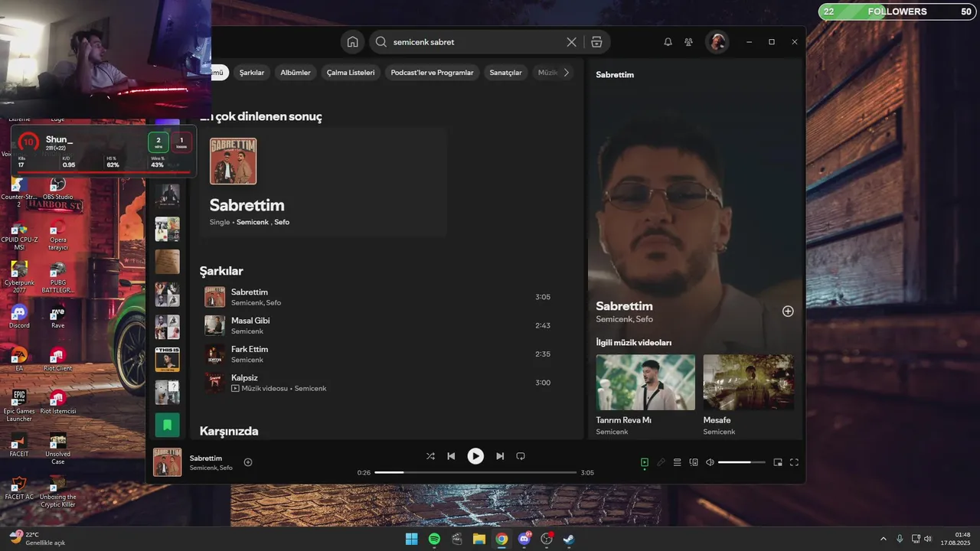This screenshot has width=980, height=551.
Task: Clear the search text with the X icon
Action: point(571,42)
